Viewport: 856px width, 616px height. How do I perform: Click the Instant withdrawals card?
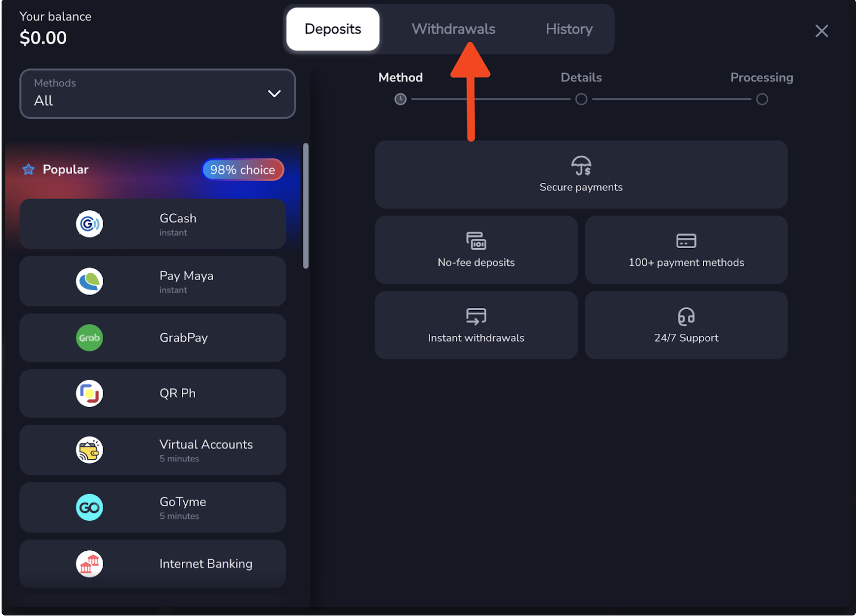tap(476, 325)
